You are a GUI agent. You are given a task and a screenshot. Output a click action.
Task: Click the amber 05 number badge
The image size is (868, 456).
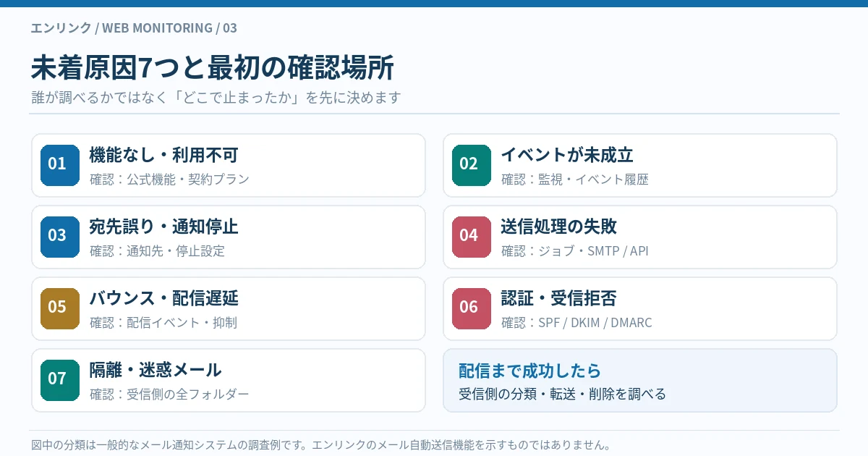click(x=60, y=308)
